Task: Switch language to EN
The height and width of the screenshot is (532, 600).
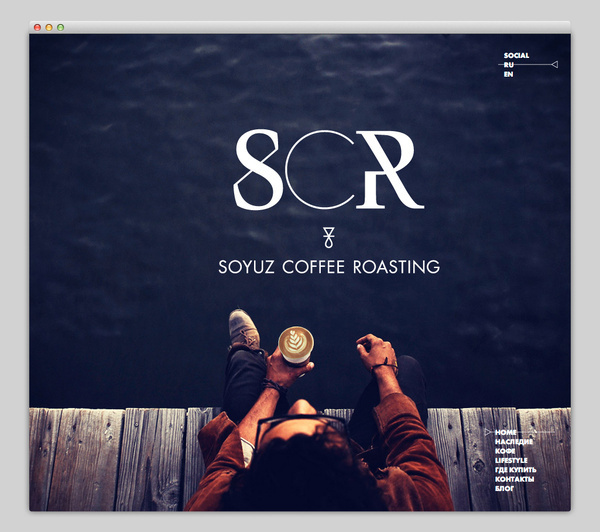Action: point(508,74)
